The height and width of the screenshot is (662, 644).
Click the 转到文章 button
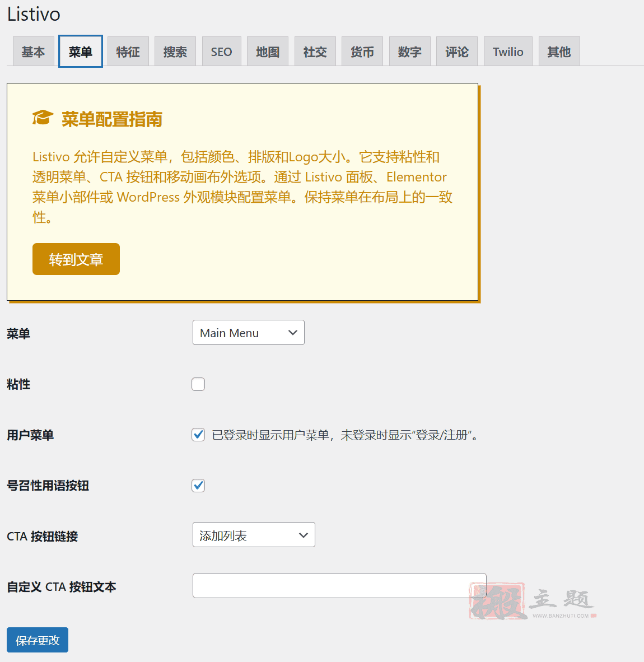click(76, 259)
